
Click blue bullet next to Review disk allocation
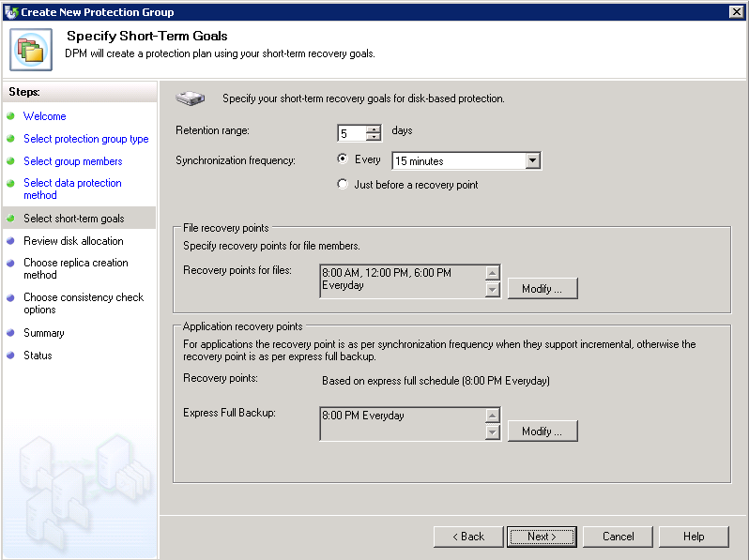click(10, 241)
